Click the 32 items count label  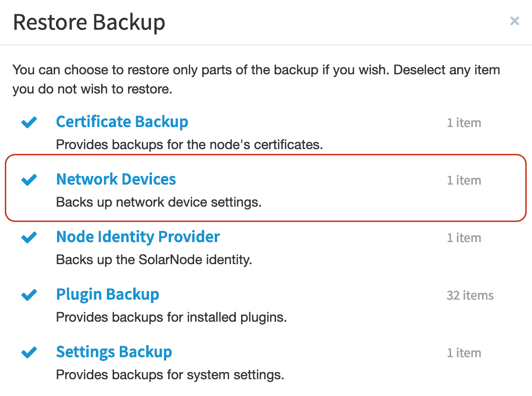[x=470, y=295]
